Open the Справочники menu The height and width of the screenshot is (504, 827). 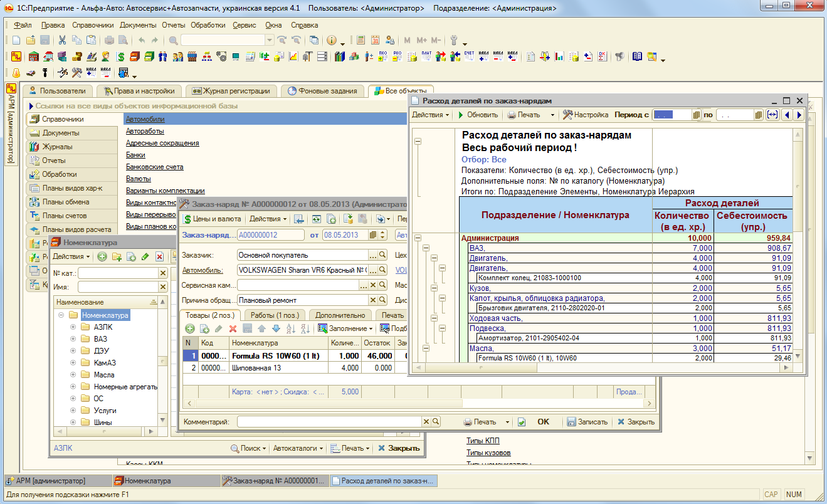click(93, 25)
